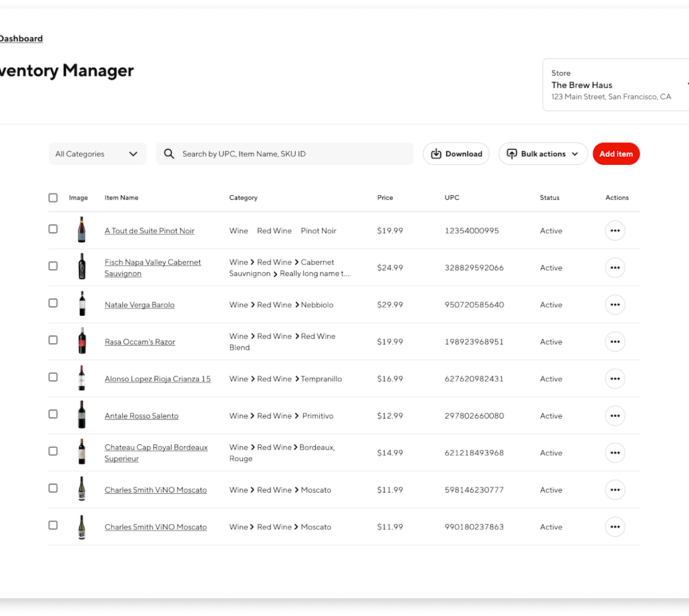Open actions ellipsis for A Tout de Suite Pinot Noir

click(615, 230)
